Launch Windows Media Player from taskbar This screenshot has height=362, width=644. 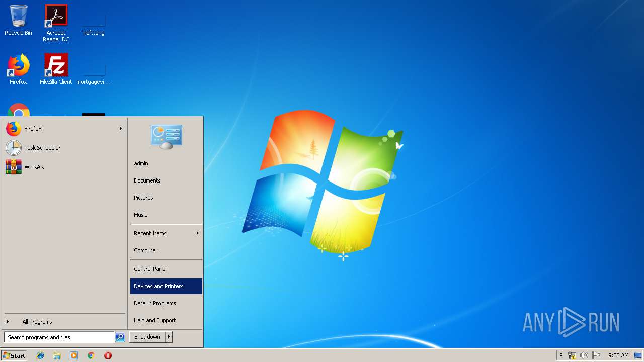pyautogui.click(x=74, y=355)
